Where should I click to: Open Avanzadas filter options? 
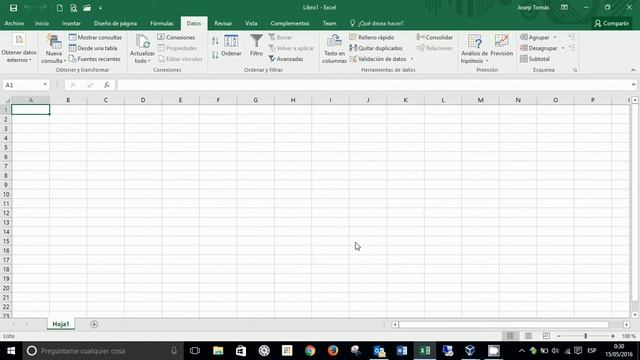pos(286,59)
